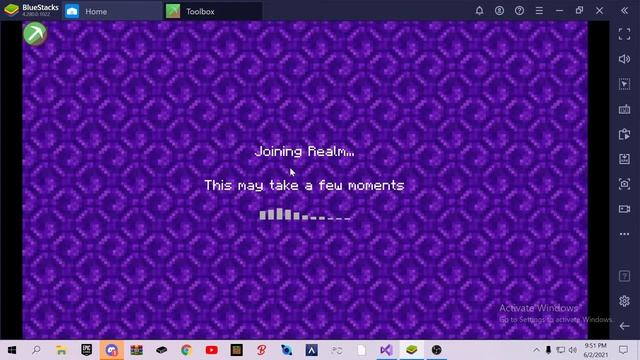Click the loading progress bars indicator
This screenshot has width=640, height=360.
coord(305,214)
